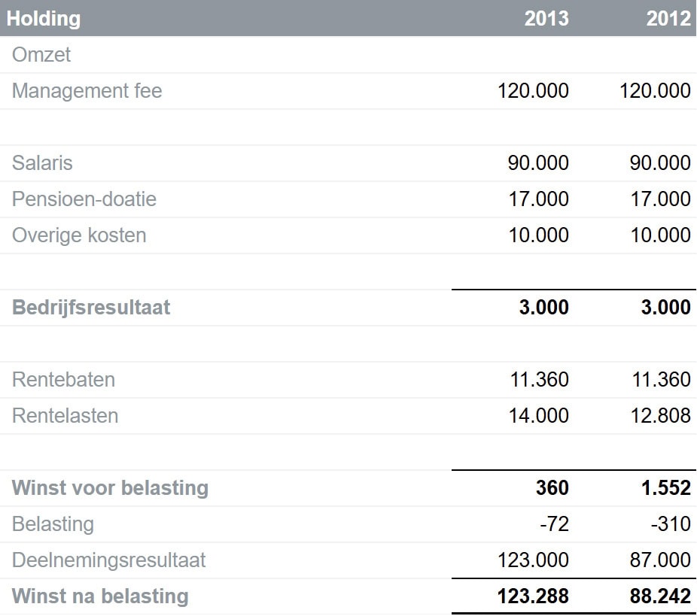
Task: Click the Bedrijfsresultaat row label
Action: click(x=91, y=308)
